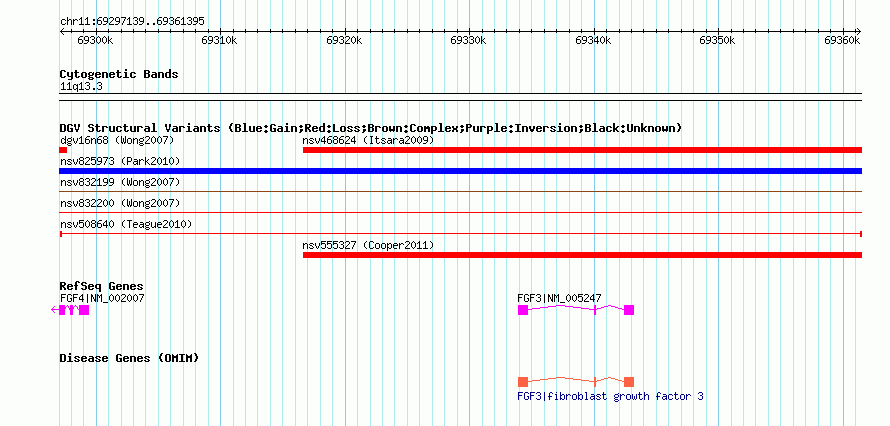Viewport: 890px width, 426px height.
Task: Click the 69350k ruler tick label
Action: coord(718,40)
